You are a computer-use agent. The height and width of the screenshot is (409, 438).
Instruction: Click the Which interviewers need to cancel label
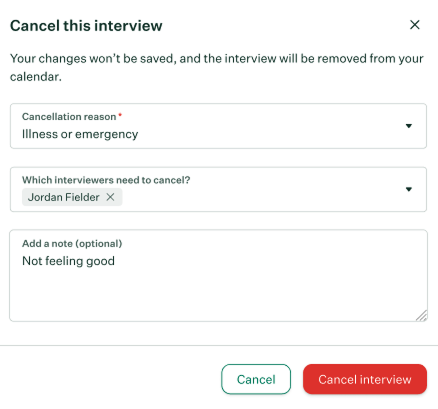[x=106, y=180]
